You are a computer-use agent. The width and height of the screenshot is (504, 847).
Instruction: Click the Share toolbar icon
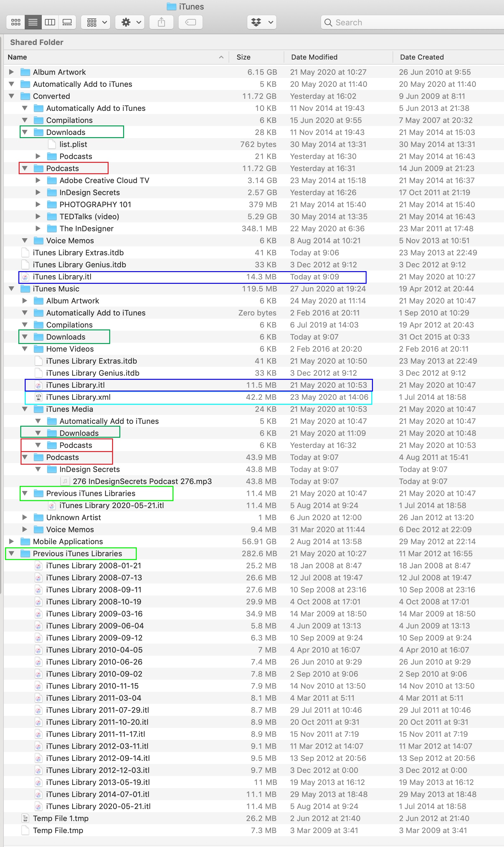(162, 22)
